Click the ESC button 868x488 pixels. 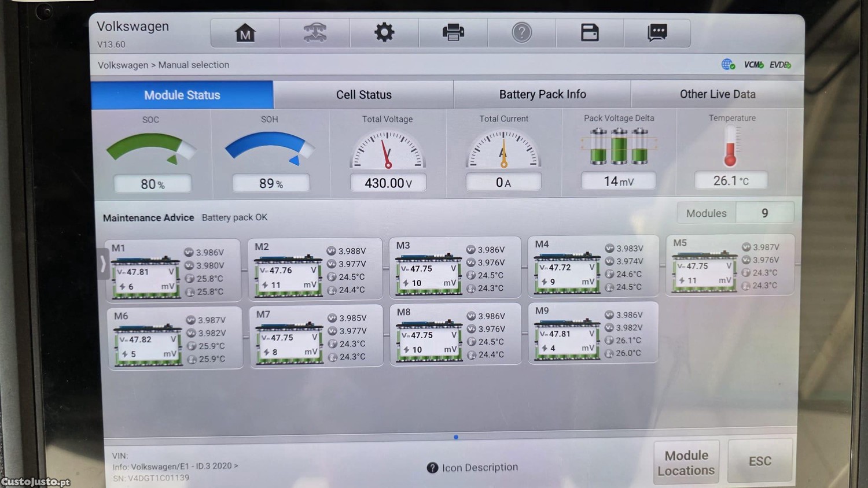760,461
